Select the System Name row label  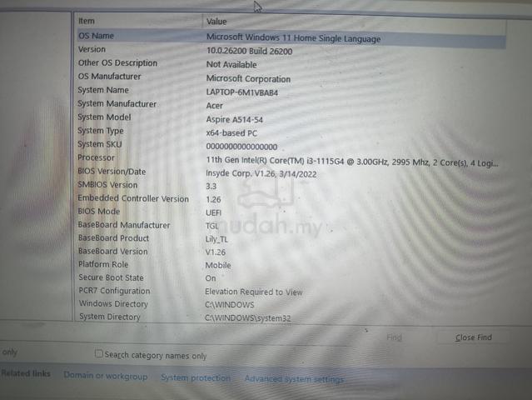[x=103, y=90]
